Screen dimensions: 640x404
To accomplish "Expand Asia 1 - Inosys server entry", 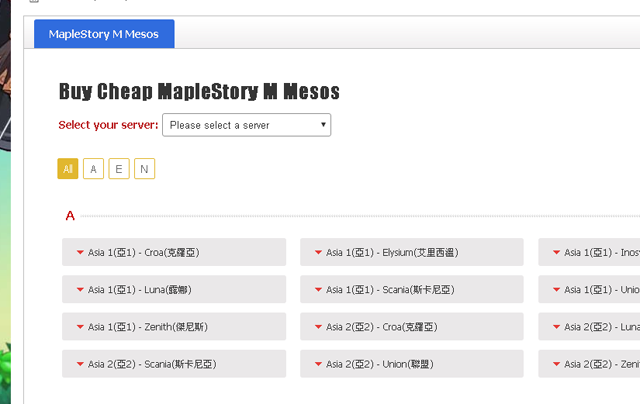I will click(x=589, y=252).
